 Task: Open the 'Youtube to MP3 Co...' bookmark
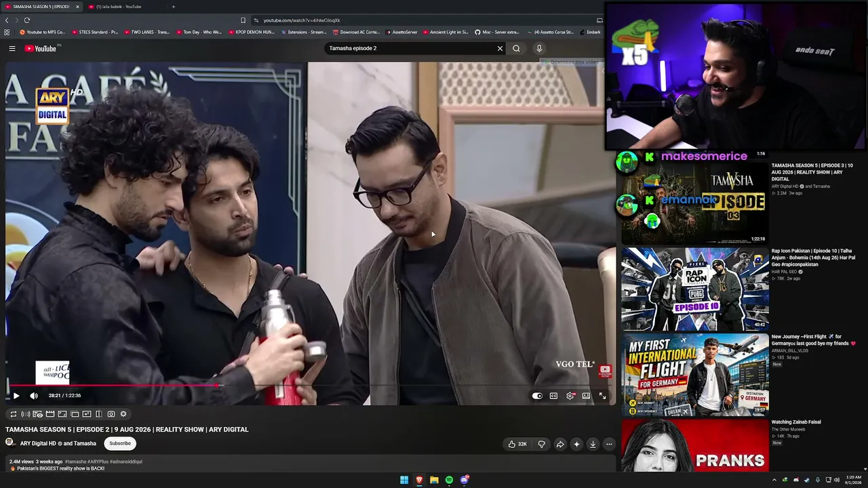43,32
